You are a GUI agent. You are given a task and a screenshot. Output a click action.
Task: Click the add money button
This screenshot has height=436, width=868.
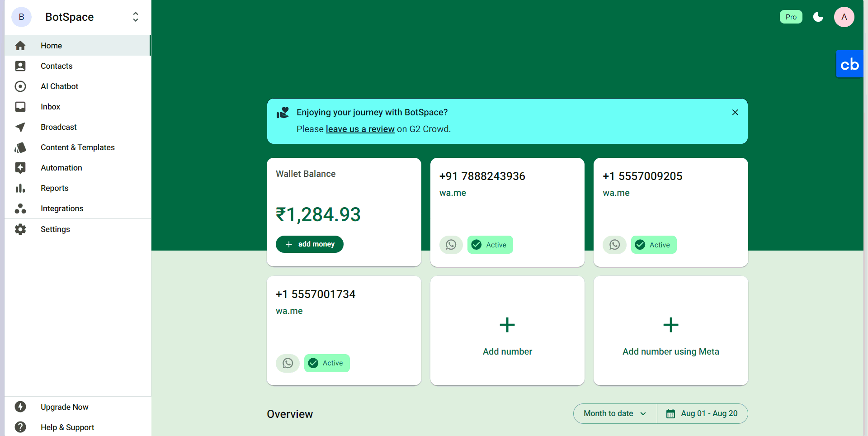pos(310,244)
